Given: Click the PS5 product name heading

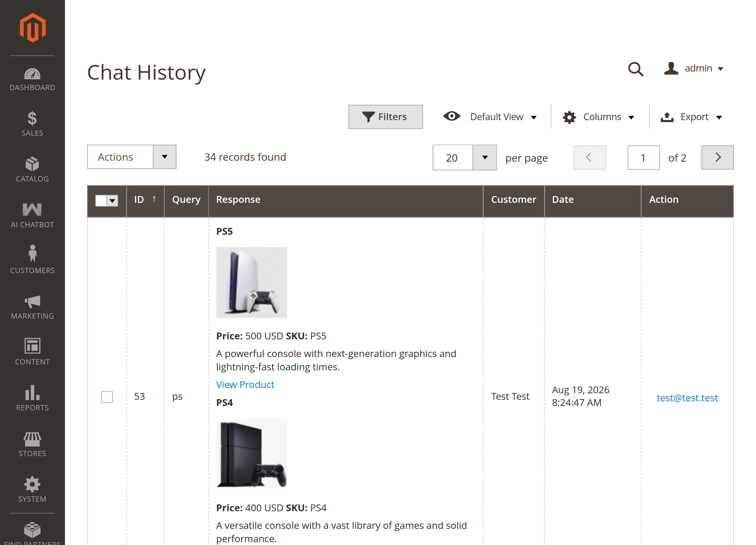Looking at the screenshot, I should [x=224, y=231].
